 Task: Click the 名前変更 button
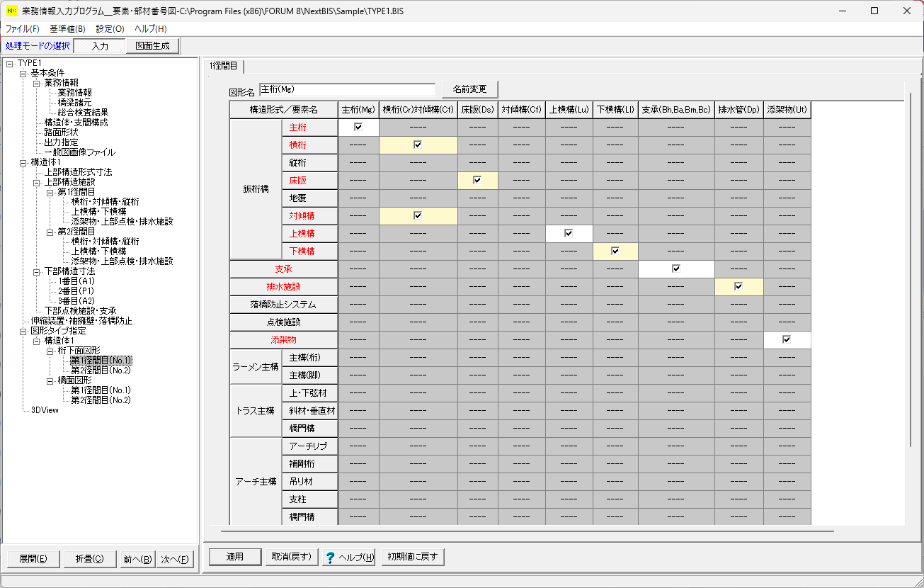(469, 89)
